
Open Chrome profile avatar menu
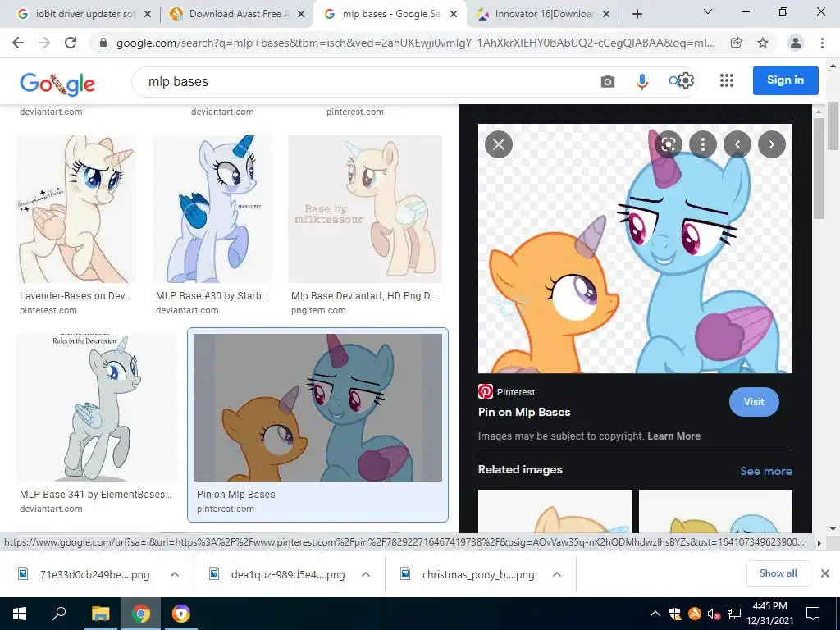coord(796,43)
